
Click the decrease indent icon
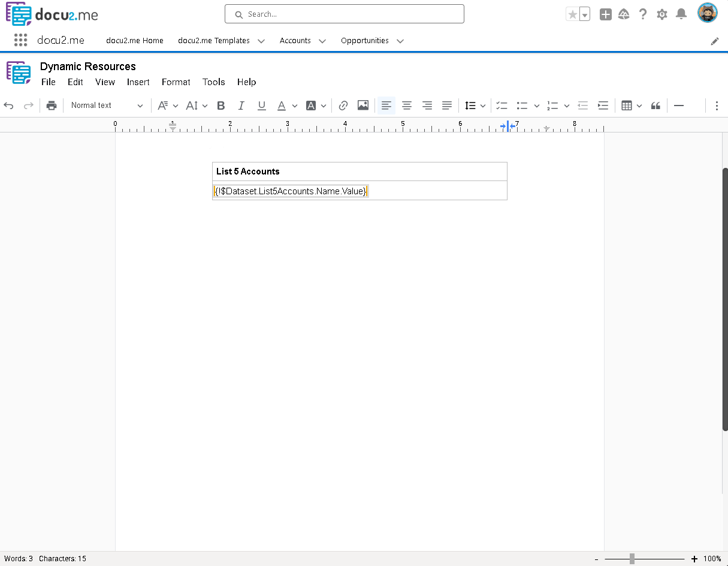click(x=582, y=106)
